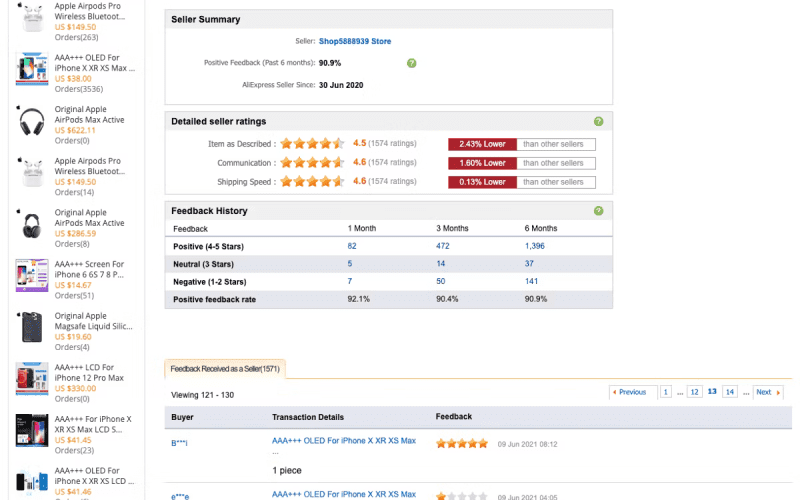Open Original Apple AirPods Max title, Orders(0)
Viewport: 800px width, 500px height.
click(x=90, y=114)
